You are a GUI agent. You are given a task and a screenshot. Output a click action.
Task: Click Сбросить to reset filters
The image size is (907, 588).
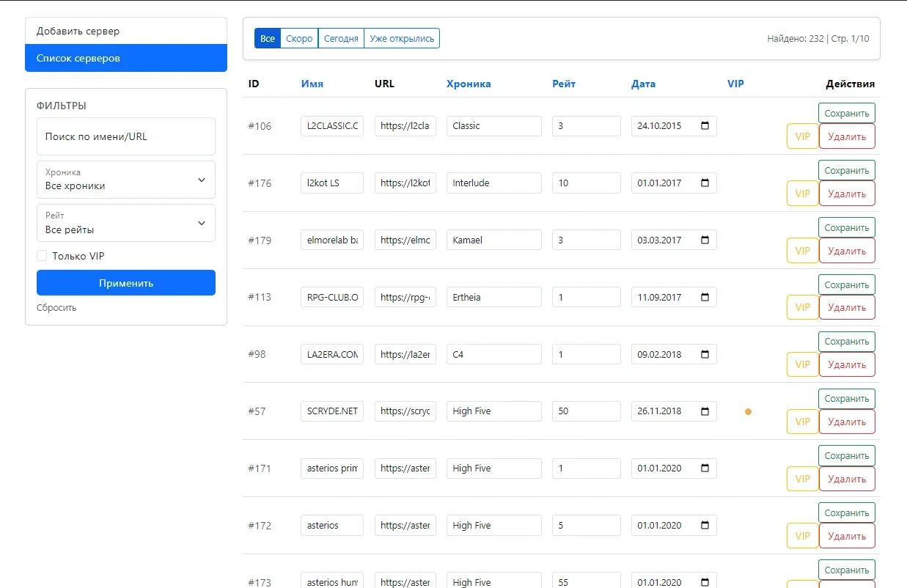tap(56, 307)
